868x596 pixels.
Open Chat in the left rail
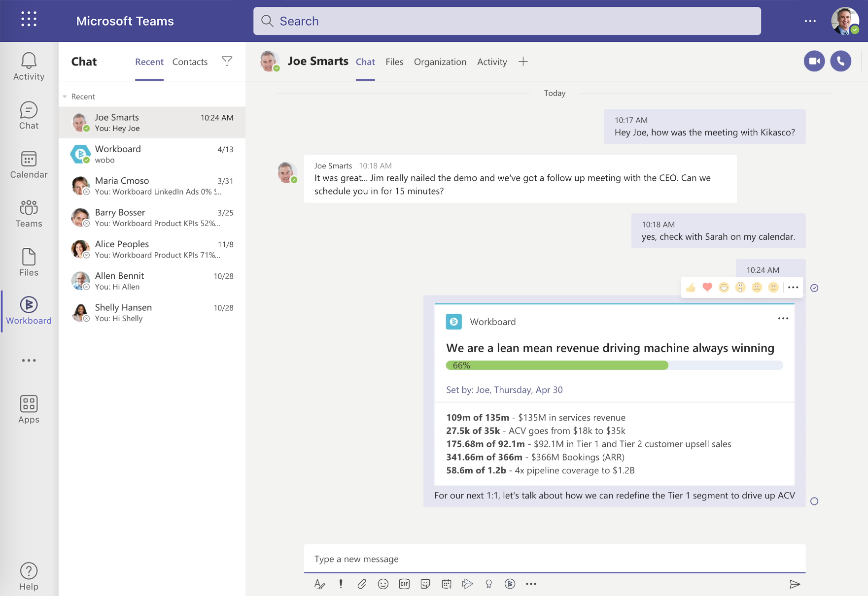coord(29,116)
